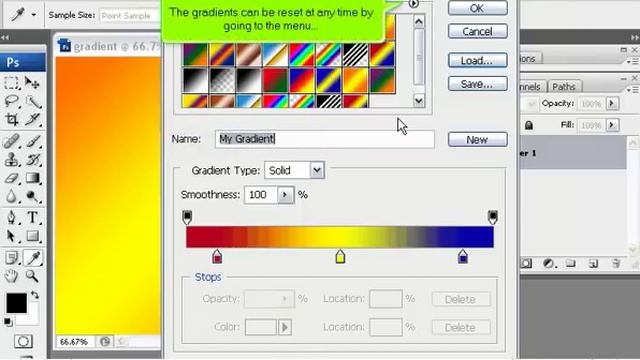
Task: Click the create new layer icon
Action: point(593,263)
